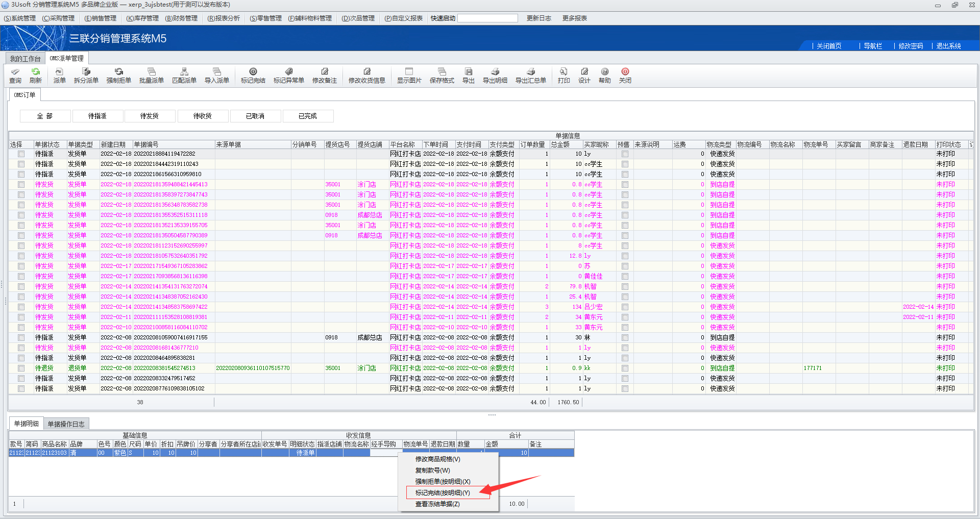Viewport: 980px width, 519px height.
Task: Switch to 我的工作台 tab
Action: pos(25,59)
